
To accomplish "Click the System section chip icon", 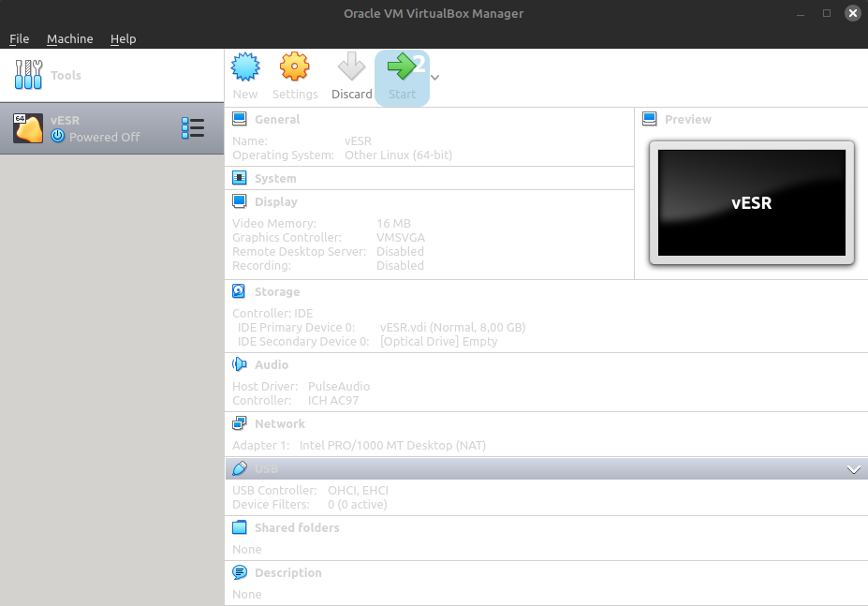I will coord(239,178).
